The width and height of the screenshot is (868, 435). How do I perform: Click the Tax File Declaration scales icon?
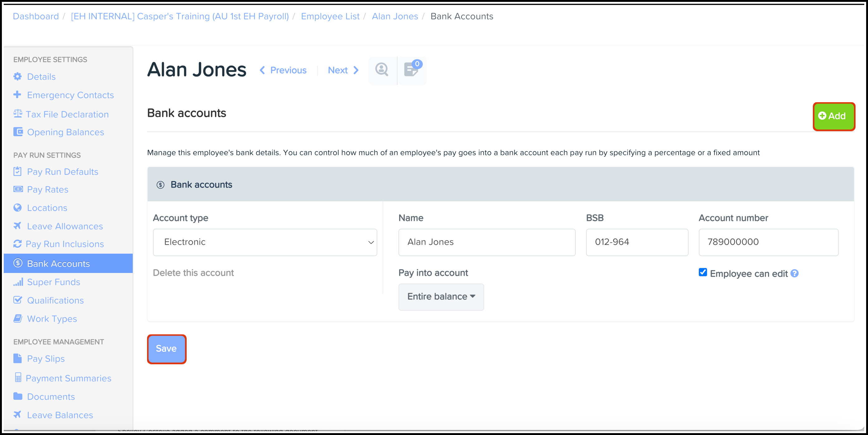(17, 114)
